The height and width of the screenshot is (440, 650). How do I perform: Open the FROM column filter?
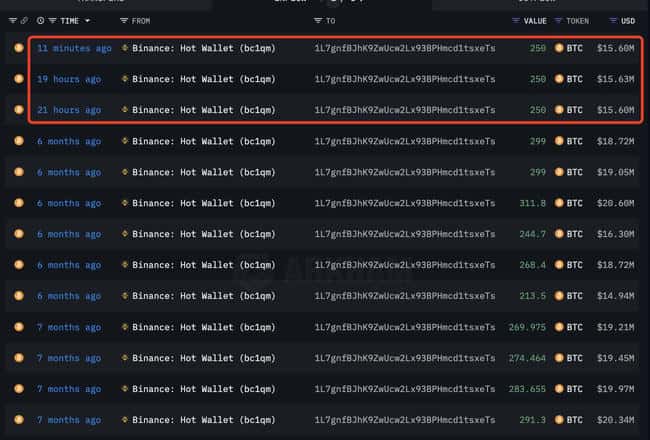[124, 20]
